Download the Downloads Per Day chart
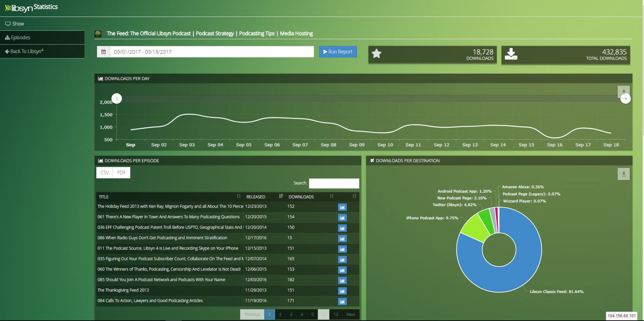Viewport: 644px width, 321px height. [x=623, y=92]
